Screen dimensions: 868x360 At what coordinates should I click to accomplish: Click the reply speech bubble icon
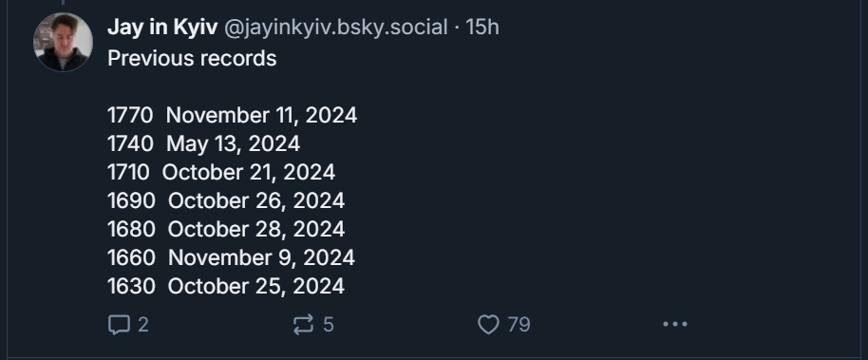click(x=119, y=325)
